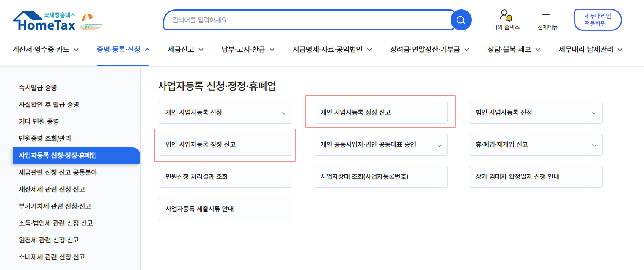The image size is (644, 270).
Task: Click inside the search input field
Action: point(305,19)
